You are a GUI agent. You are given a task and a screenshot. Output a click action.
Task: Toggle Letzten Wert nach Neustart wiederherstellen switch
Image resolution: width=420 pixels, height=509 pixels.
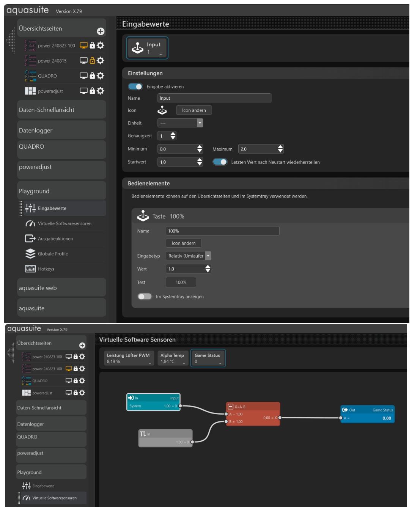(x=220, y=162)
